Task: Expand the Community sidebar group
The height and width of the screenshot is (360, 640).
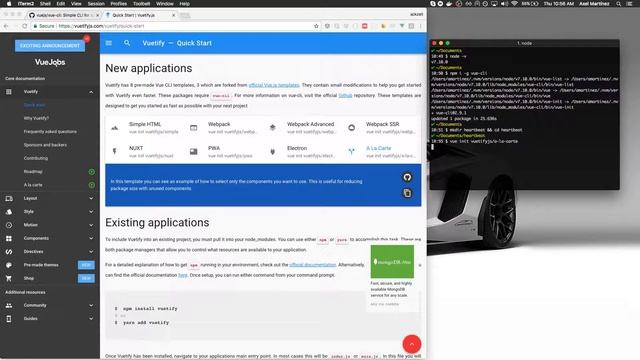Action: click(x=91, y=305)
